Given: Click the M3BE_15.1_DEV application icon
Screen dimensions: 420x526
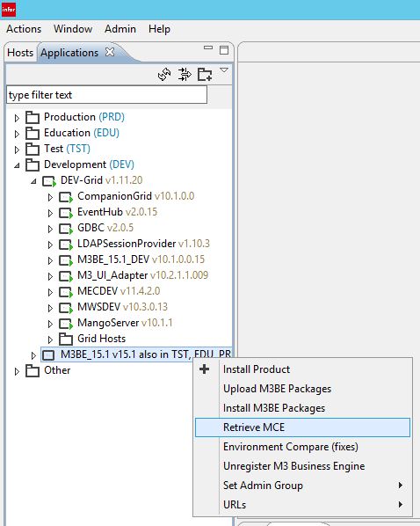Looking at the screenshot, I should (66, 260).
